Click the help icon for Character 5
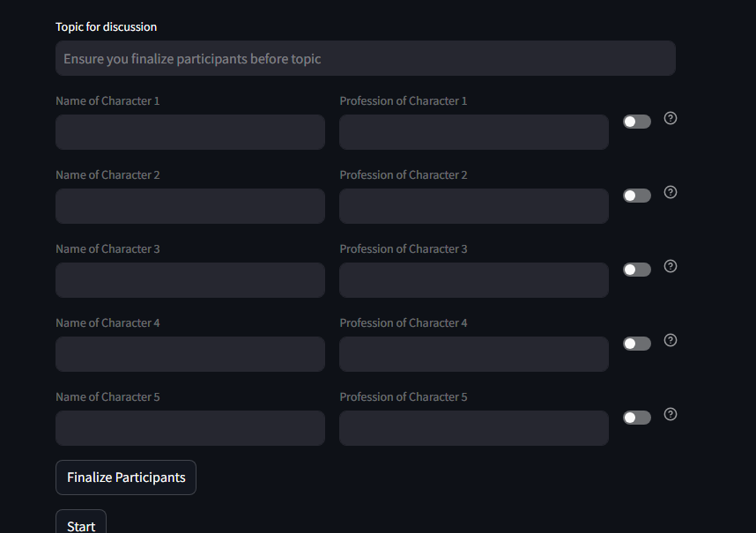This screenshot has height=533, width=756. coord(671,414)
